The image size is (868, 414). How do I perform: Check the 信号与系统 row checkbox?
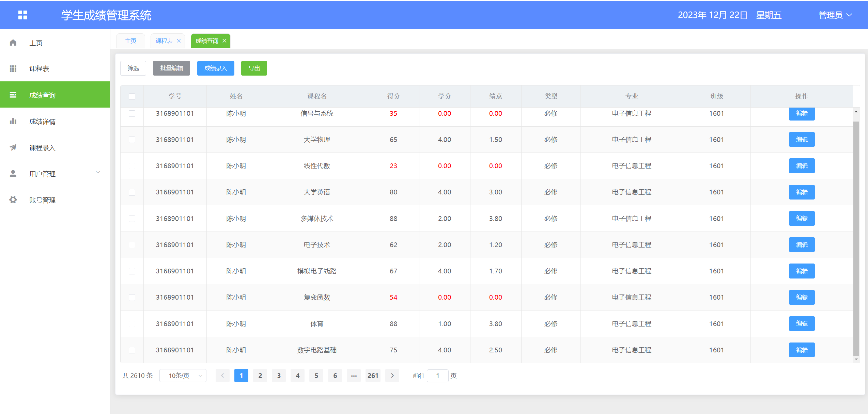tap(132, 113)
